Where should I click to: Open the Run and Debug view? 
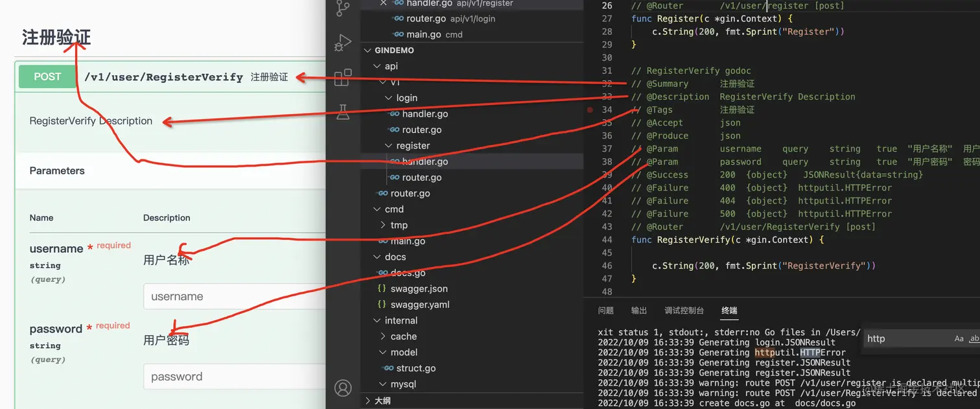tap(343, 43)
